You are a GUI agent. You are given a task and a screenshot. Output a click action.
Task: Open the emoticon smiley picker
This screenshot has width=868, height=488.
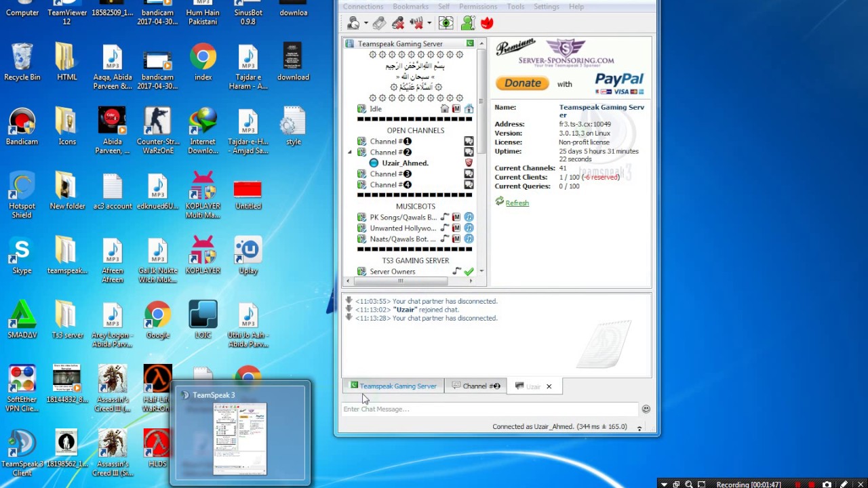tap(646, 409)
